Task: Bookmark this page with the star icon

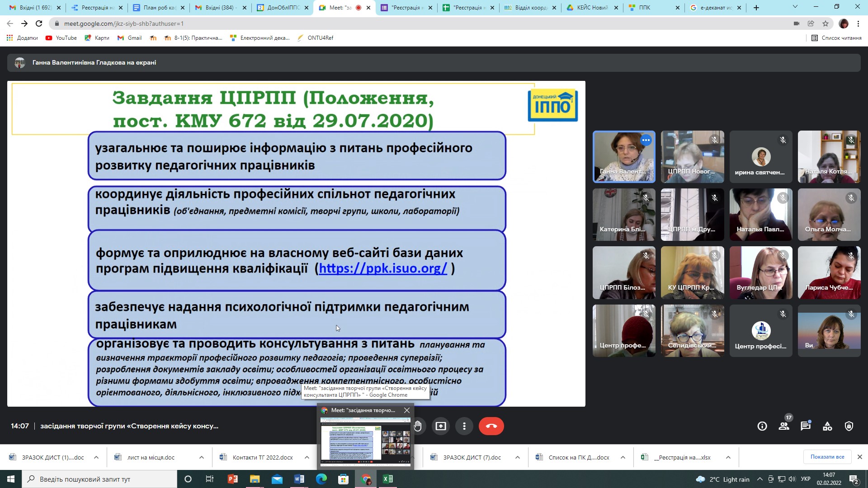Action: click(826, 23)
